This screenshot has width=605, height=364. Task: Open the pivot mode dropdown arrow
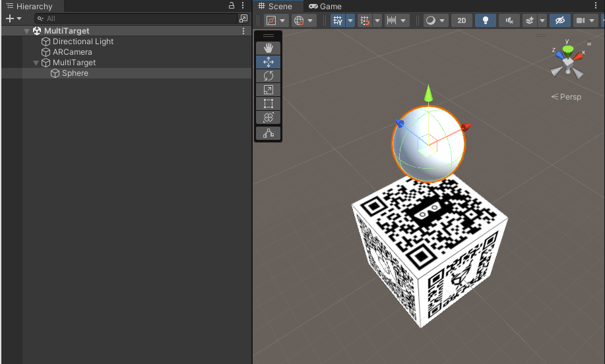(282, 20)
